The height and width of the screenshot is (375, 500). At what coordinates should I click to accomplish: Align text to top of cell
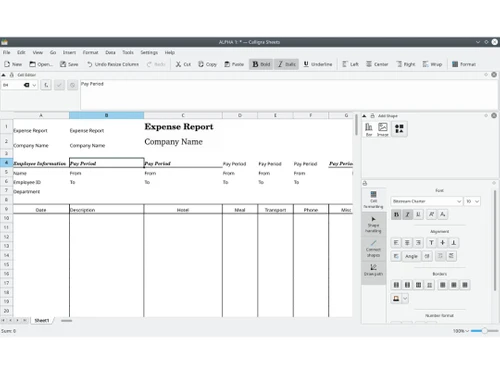tap(431, 243)
